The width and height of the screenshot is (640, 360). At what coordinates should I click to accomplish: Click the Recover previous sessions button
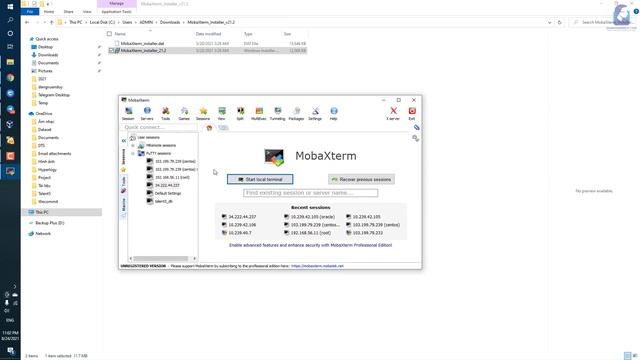(x=361, y=179)
